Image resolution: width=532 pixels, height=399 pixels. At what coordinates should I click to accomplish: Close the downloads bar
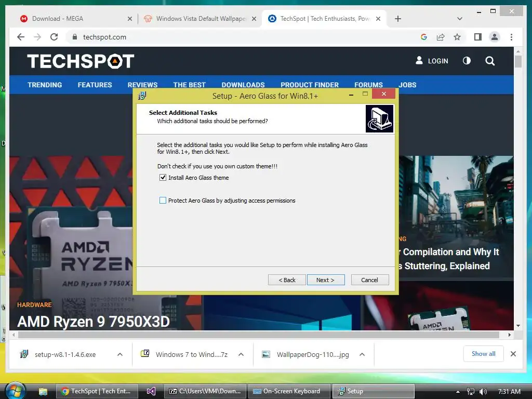click(x=513, y=354)
